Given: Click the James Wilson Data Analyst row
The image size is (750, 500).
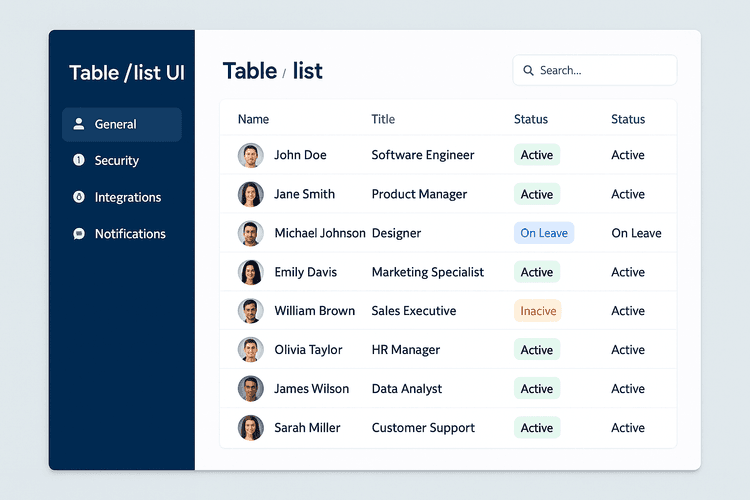Looking at the screenshot, I should coord(406,389).
